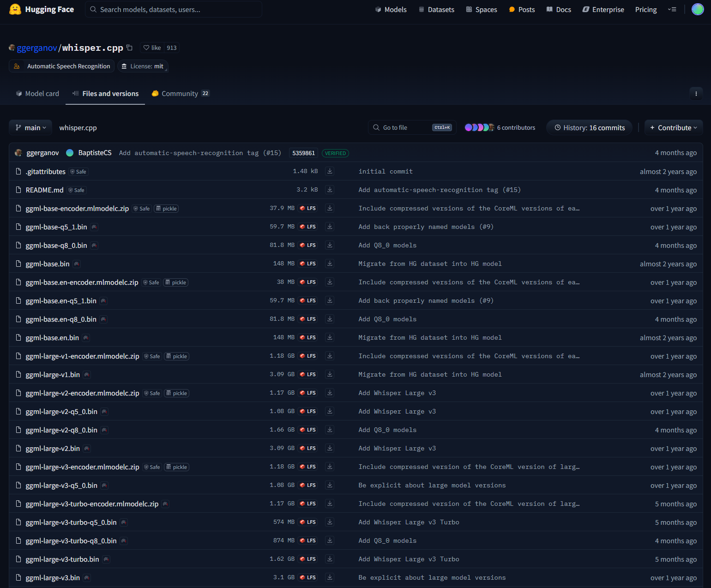Show the 913 likes count
The width and height of the screenshot is (711, 588).
171,48
